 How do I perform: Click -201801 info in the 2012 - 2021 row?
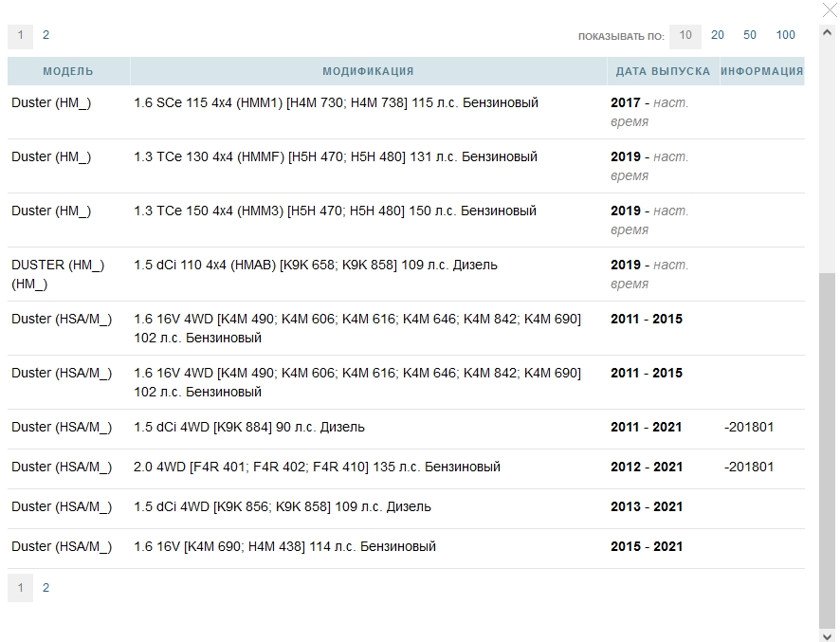click(749, 468)
